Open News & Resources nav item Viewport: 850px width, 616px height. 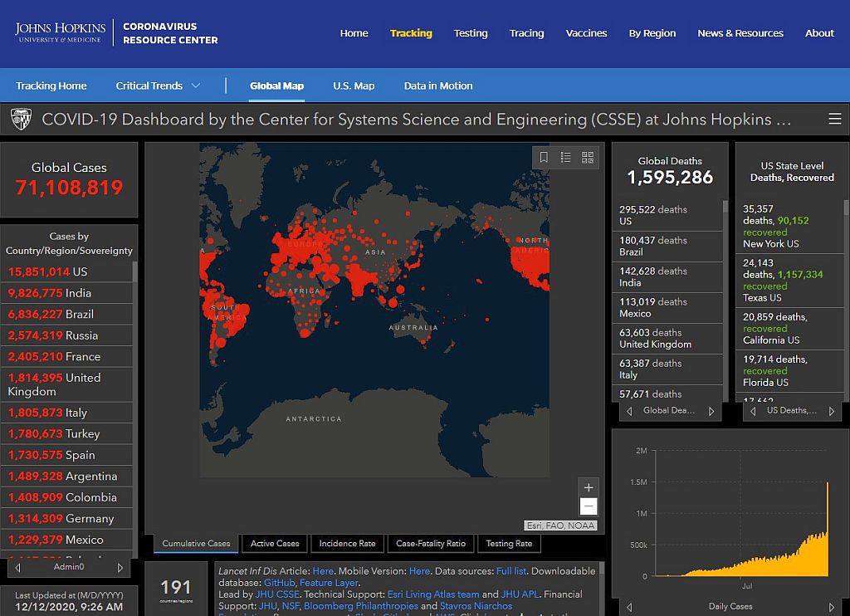(740, 33)
